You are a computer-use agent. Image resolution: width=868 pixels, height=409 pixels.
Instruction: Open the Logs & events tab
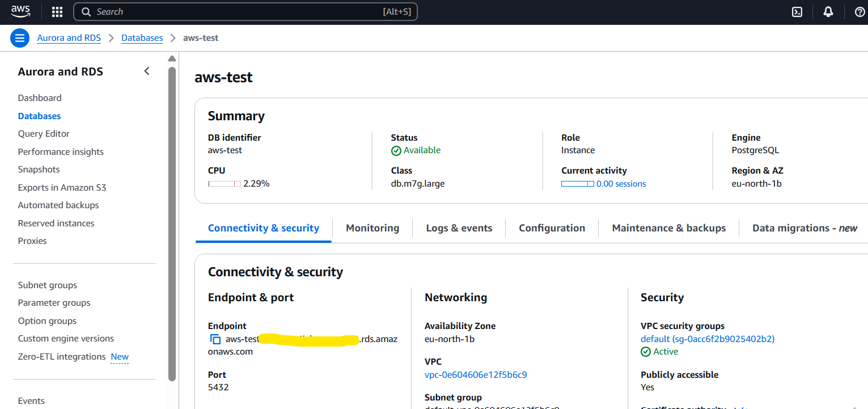(x=459, y=228)
